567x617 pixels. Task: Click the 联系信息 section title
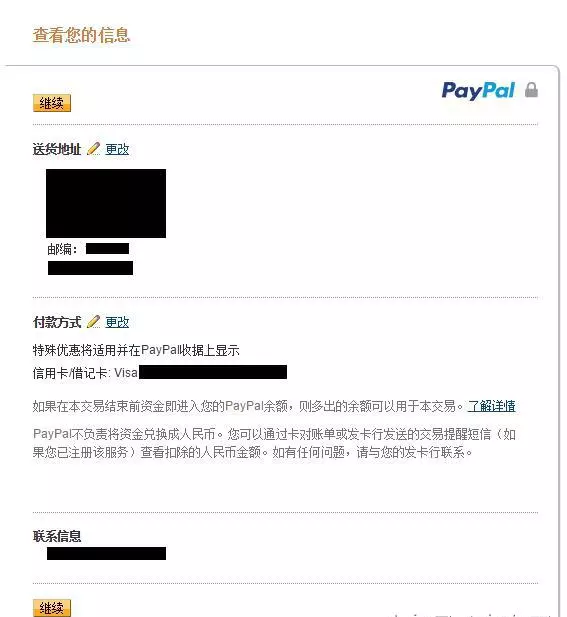[57, 536]
